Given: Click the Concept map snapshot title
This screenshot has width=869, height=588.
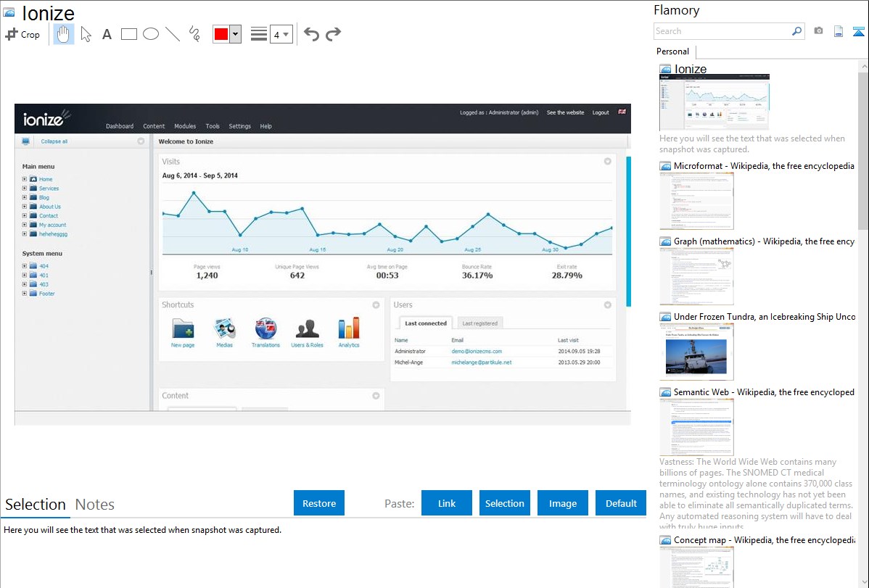Looking at the screenshot, I should click(x=764, y=540).
